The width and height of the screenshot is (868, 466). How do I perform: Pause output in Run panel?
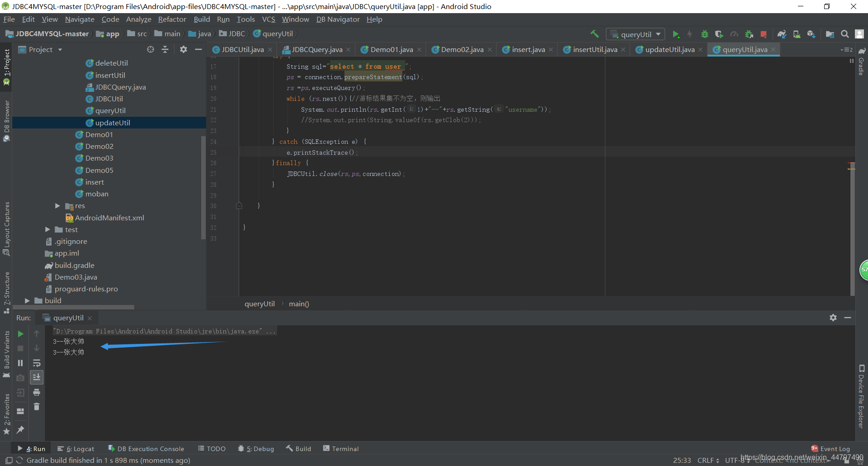[20, 363]
